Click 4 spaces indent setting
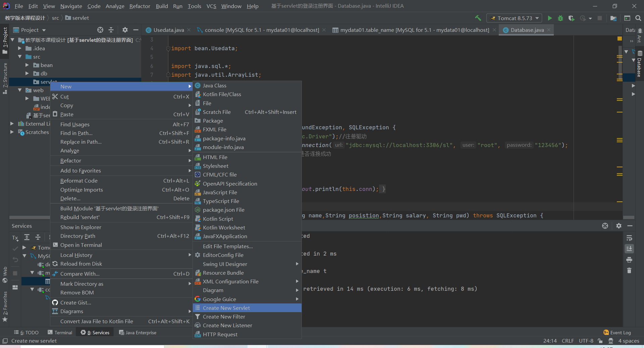Screen dimensions: 644x348 point(629,341)
